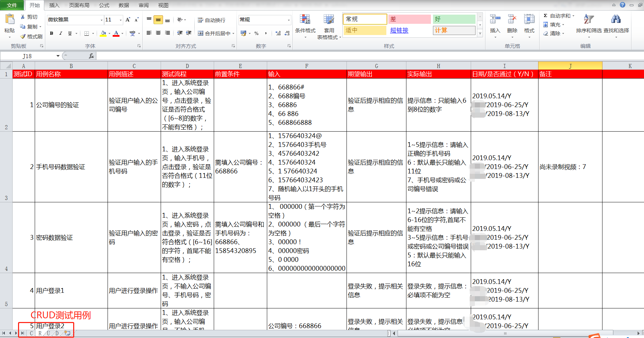Click the Sort and Filter (排序和筛选) icon
This screenshot has height=338, width=644.
(589, 24)
